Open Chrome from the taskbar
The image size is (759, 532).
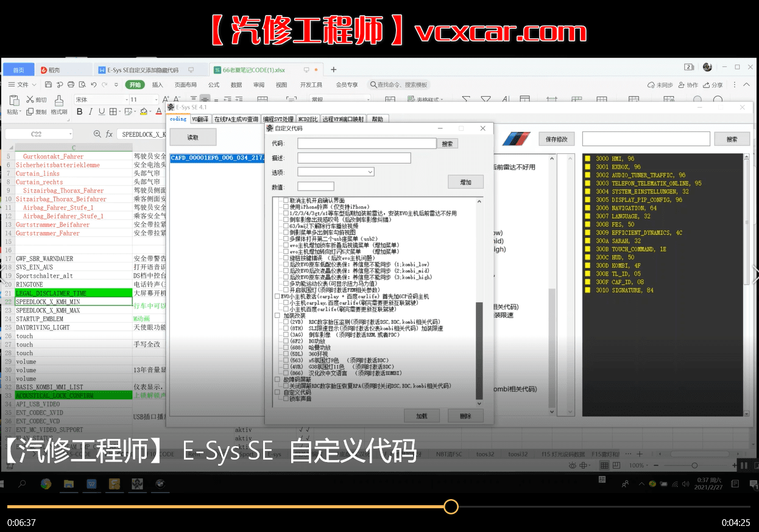(x=46, y=484)
